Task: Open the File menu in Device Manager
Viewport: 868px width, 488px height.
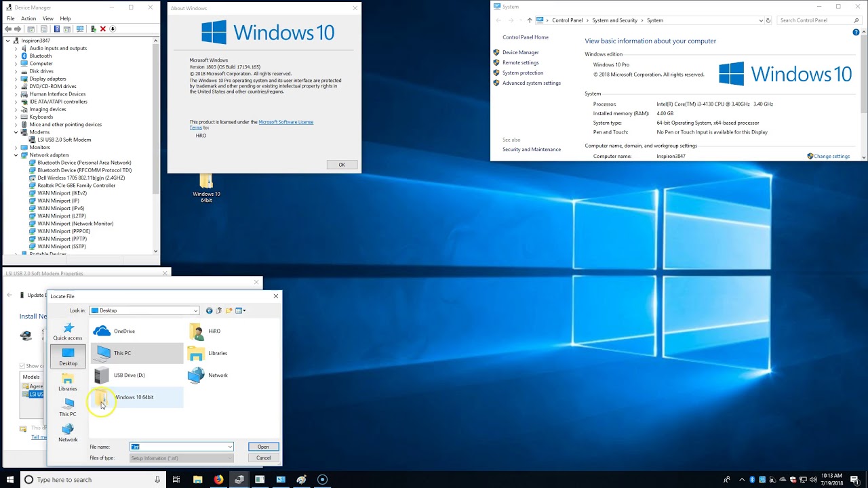Action: 10,18
